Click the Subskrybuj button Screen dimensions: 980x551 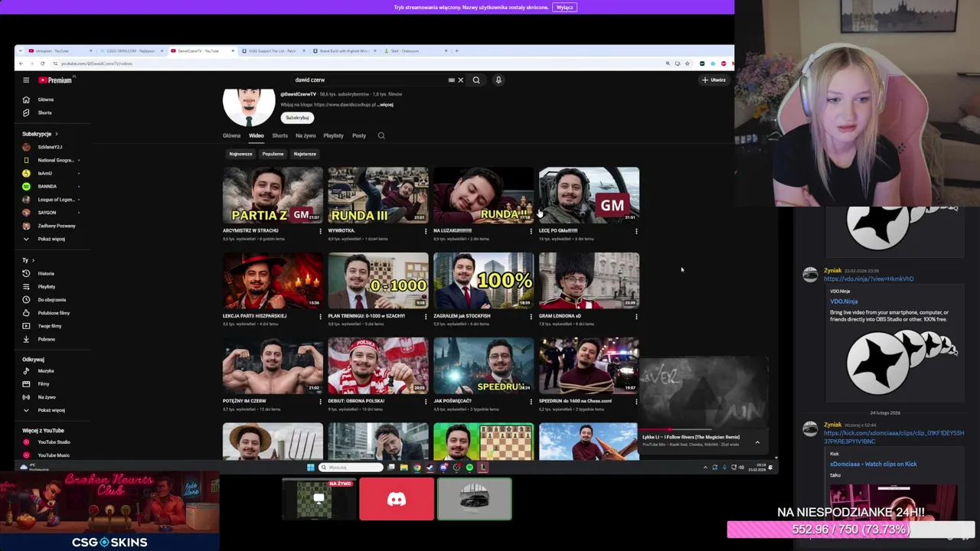click(297, 118)
